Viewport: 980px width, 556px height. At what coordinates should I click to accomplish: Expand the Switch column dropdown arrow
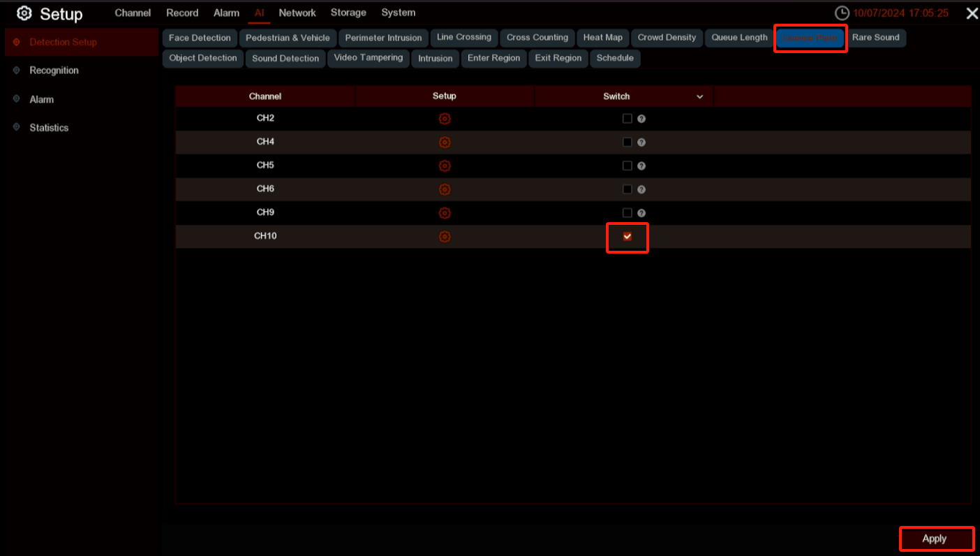699,97
